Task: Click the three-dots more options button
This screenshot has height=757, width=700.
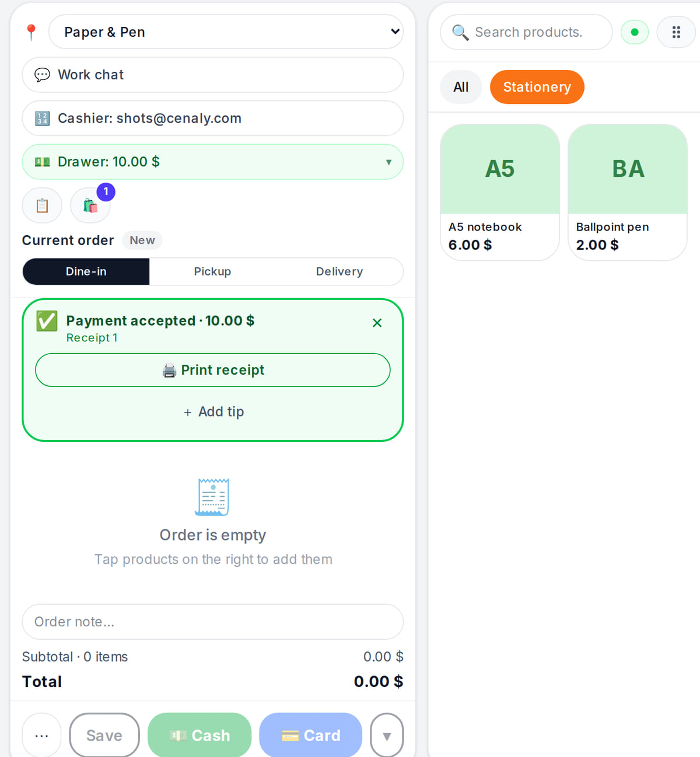Action: click(42, 735)
